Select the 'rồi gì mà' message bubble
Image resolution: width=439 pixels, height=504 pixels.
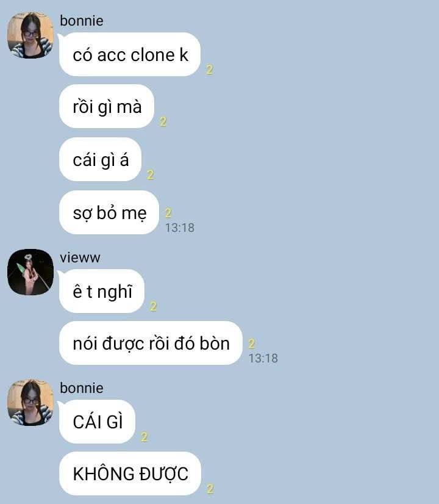pyautogui.click(x=107, y=106)
